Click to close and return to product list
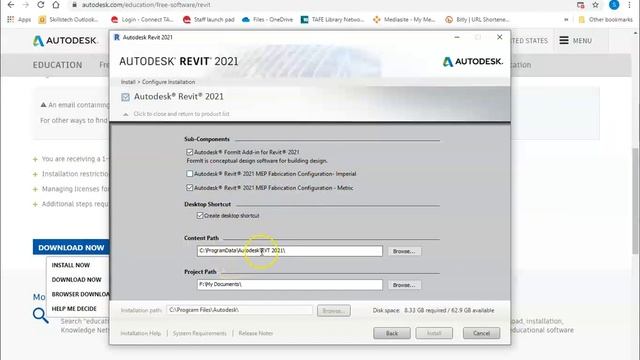The image size is (640, 360). pyautogui.click(x=181, y=114)
